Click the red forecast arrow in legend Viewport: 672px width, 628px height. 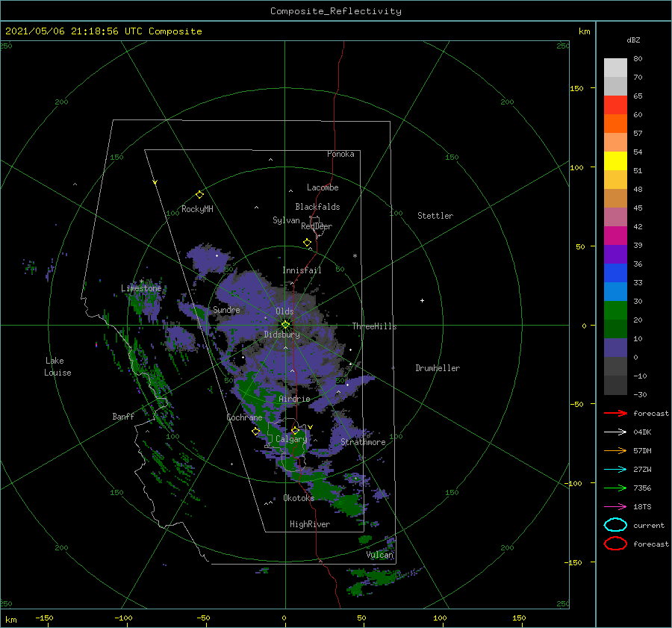615,413
